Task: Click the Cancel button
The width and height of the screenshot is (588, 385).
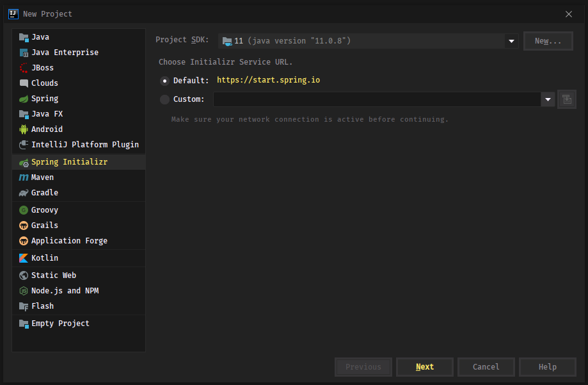Action: tap(486, 367)
